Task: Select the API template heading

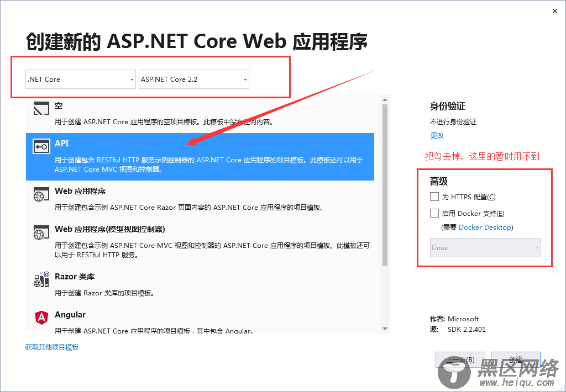Action: coord(62,143)
